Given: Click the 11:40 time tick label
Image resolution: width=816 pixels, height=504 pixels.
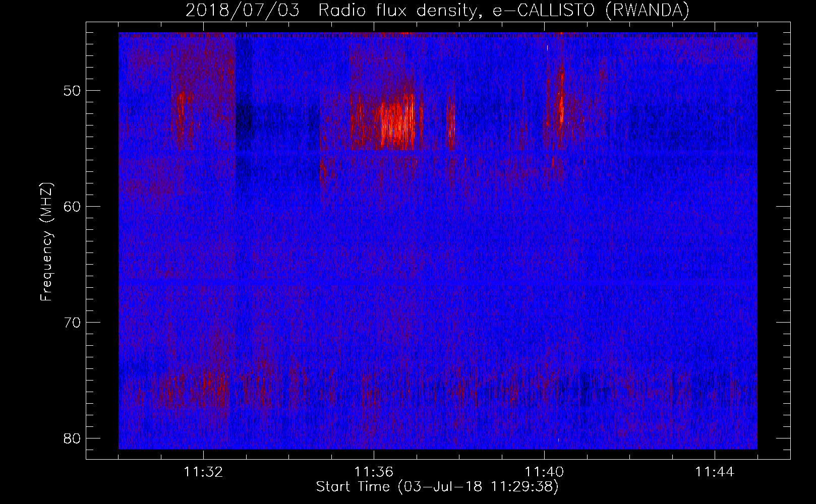Looking at the screenshot, I should (544, 472).
